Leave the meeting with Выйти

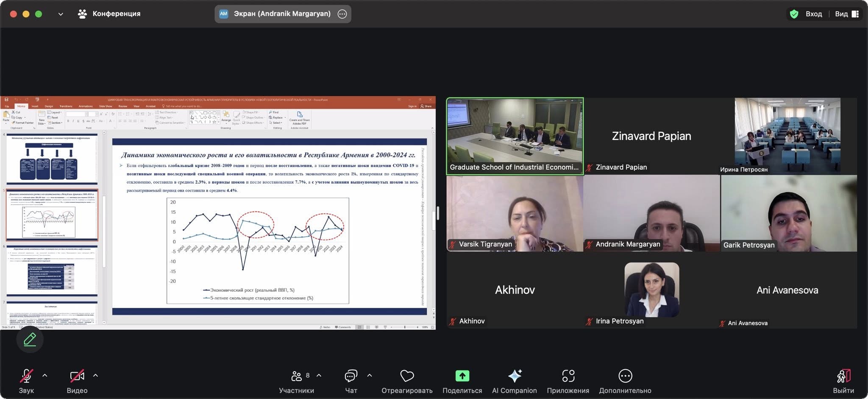click(843, 381)
